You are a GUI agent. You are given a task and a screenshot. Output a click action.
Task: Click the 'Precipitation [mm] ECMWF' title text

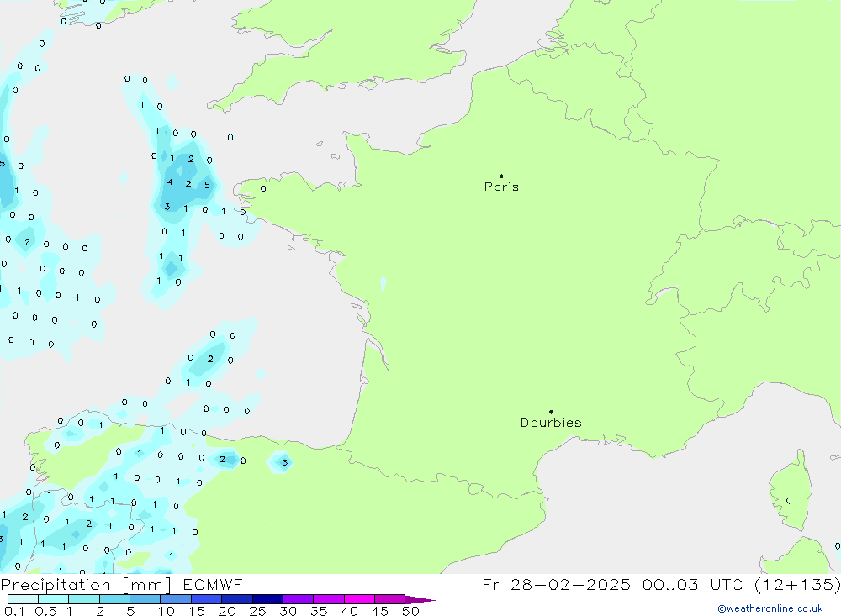click(121, 584)
